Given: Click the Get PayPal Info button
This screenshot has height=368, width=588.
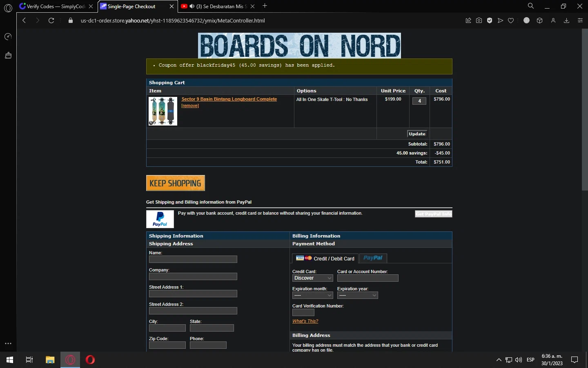Looking at the screenshot, I should pos(434,214).
